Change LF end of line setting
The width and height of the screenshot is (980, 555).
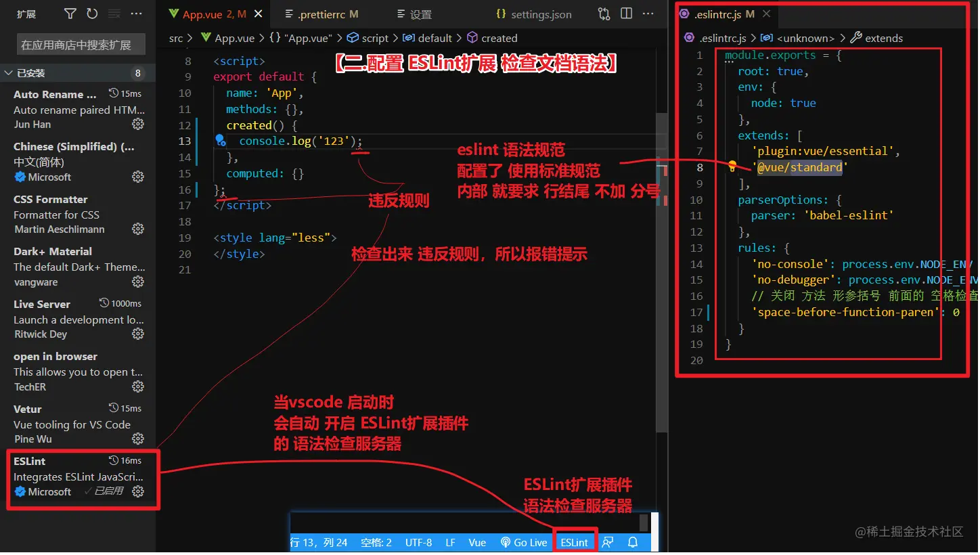click(x=450, y=542)
